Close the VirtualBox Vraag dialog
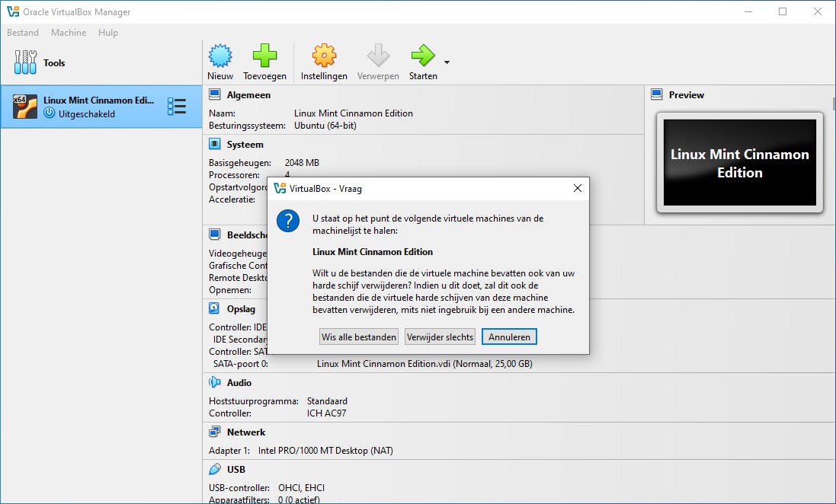Viewport: 836px width, 504px height. click(578, 188)
